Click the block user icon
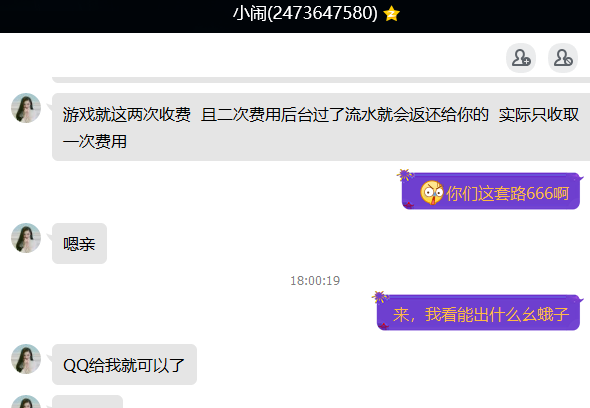590x408 pixels. (563, 58)
